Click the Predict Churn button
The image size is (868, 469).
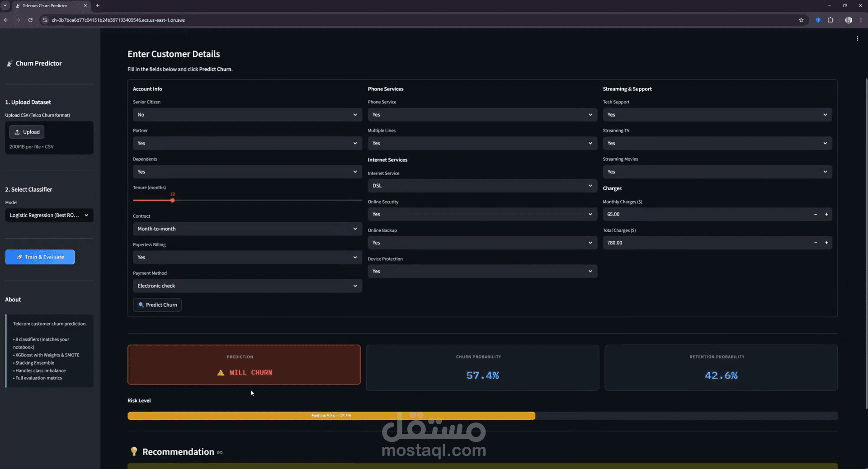(157, 305)
